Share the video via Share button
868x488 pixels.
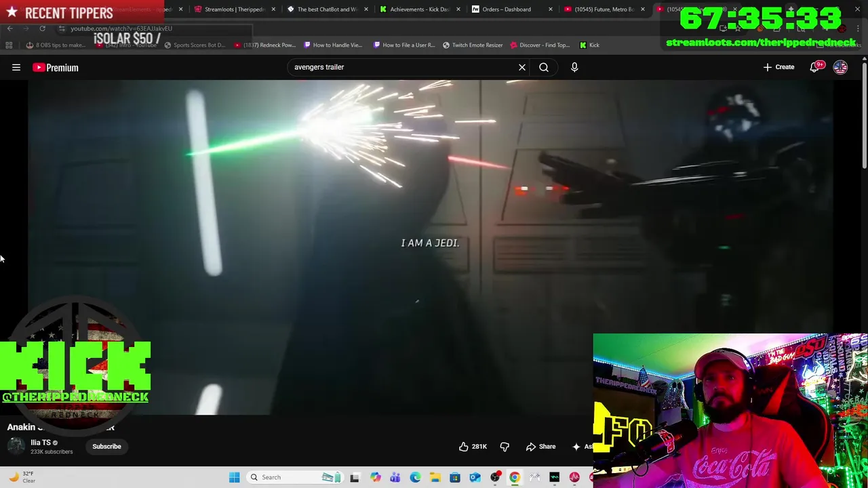click(540, 447)
